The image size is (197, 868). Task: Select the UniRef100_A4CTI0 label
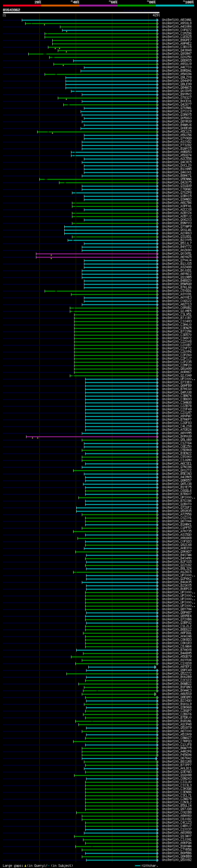point(177,67)
